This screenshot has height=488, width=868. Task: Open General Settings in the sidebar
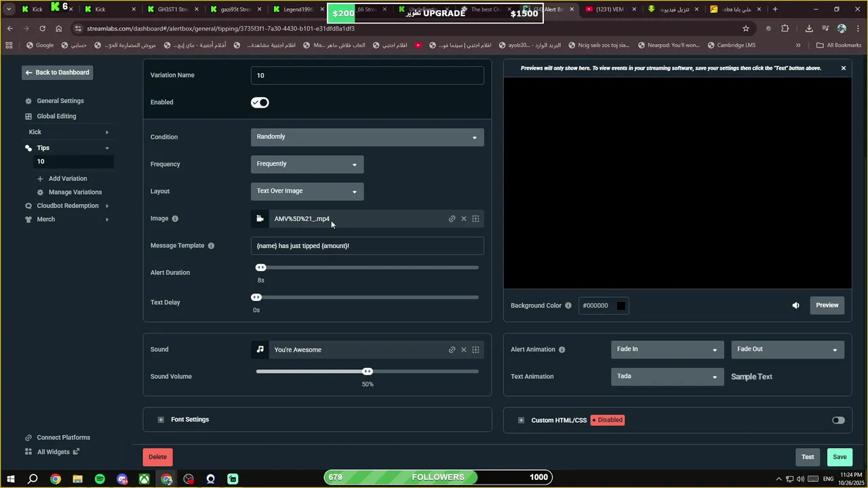(x=60, y=101)
